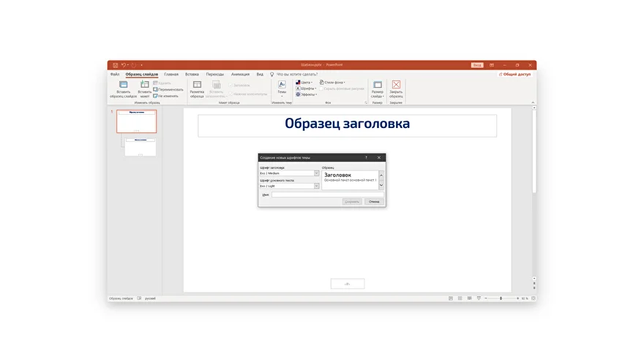Click the ribbon display options icon
644x362 pixels.
click(492, 65)
